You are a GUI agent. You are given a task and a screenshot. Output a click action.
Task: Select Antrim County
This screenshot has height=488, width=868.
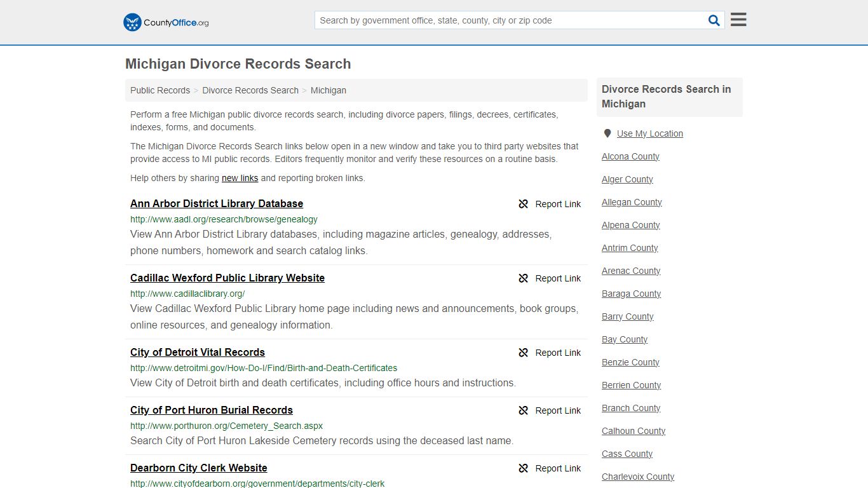pos(630,248)
